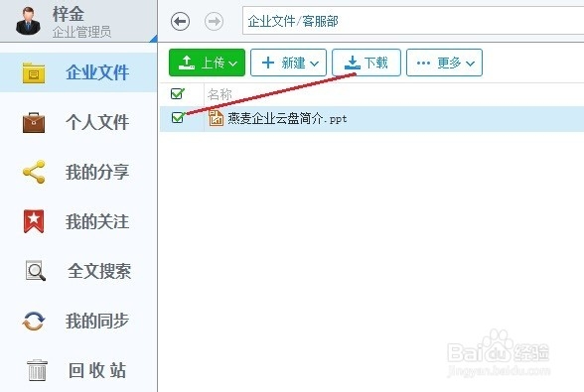
Task: Open 回收站 in sidebar
Action: (x=78, y=370)
